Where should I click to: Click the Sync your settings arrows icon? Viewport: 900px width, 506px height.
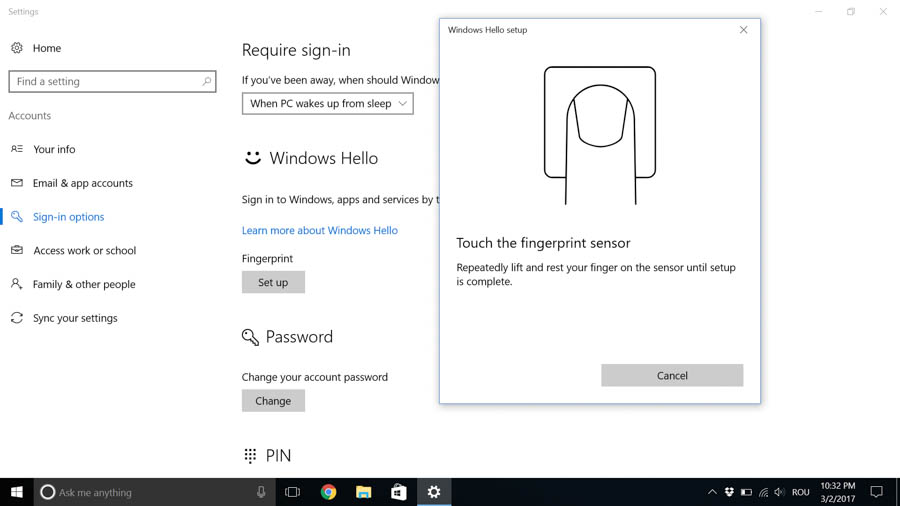(x=17, y=318)
